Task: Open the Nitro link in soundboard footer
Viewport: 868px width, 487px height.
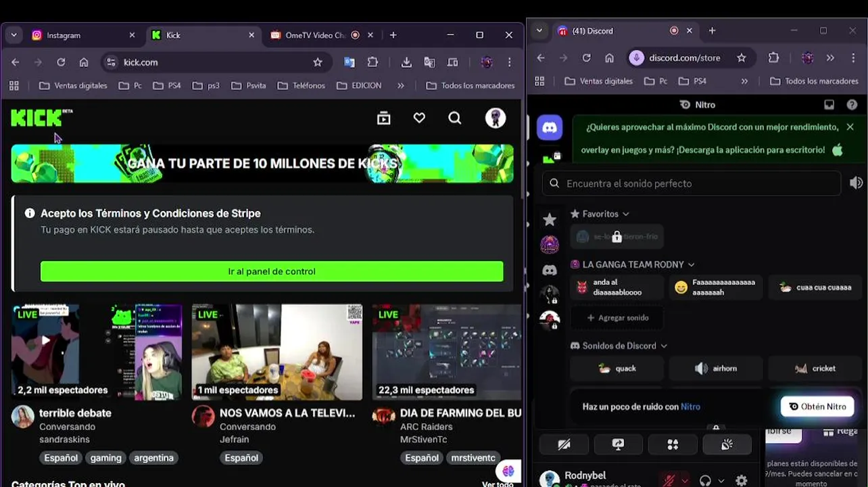Action: (x=690, y=407)
